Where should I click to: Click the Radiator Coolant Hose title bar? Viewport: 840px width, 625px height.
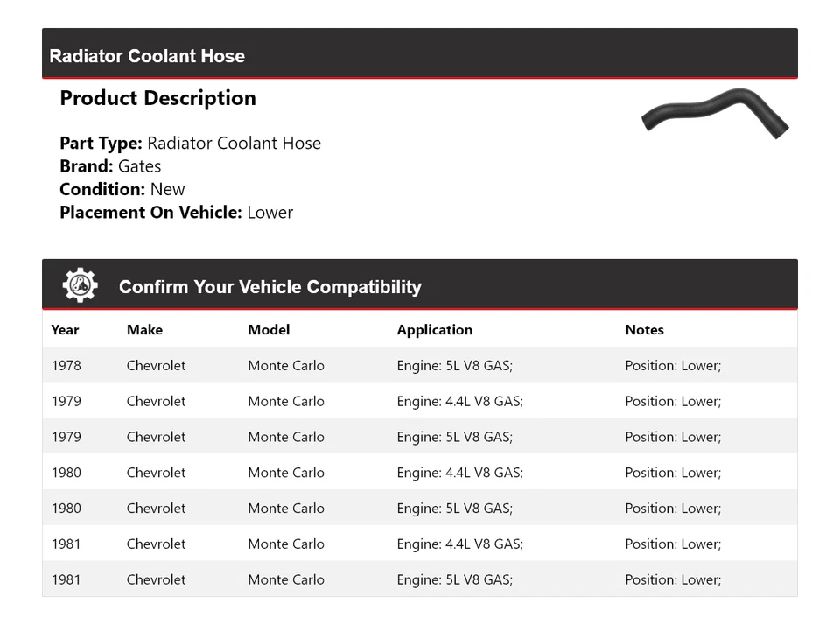tap(147, 56)
